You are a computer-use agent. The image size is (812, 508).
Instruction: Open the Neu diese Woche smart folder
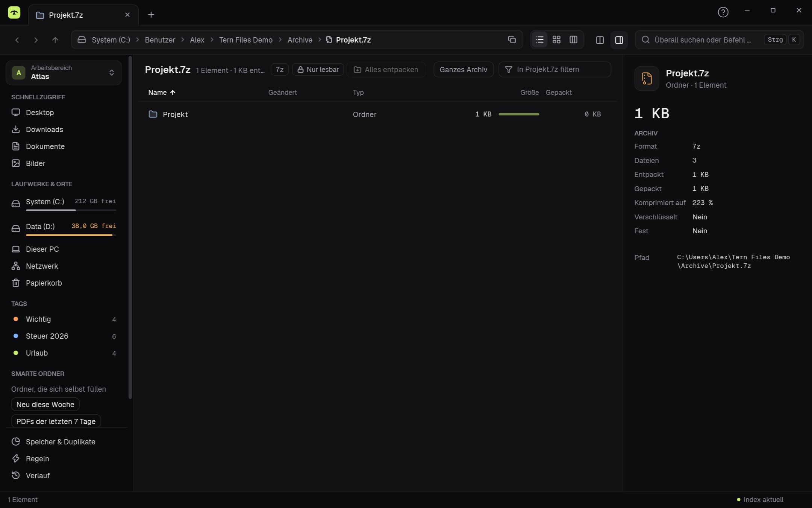point(45,405)
